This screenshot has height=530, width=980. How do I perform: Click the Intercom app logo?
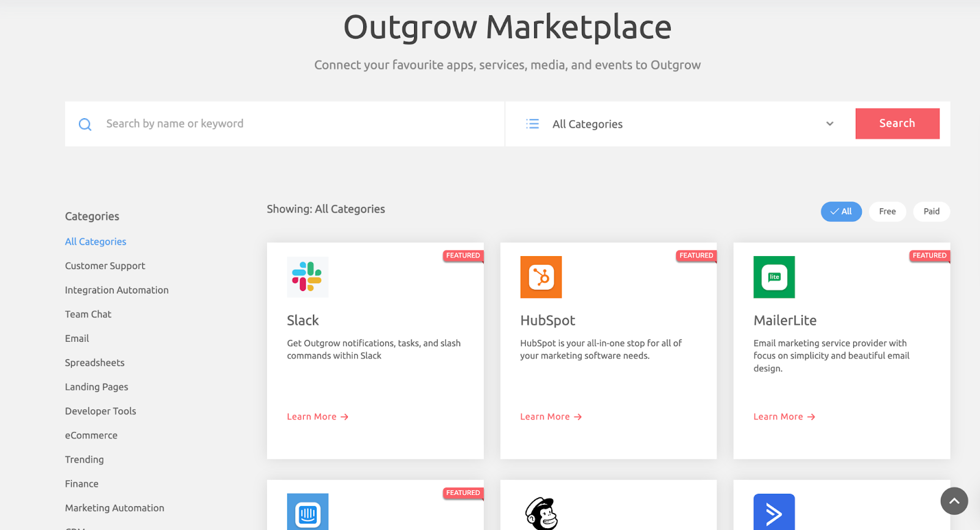(307, 512)
